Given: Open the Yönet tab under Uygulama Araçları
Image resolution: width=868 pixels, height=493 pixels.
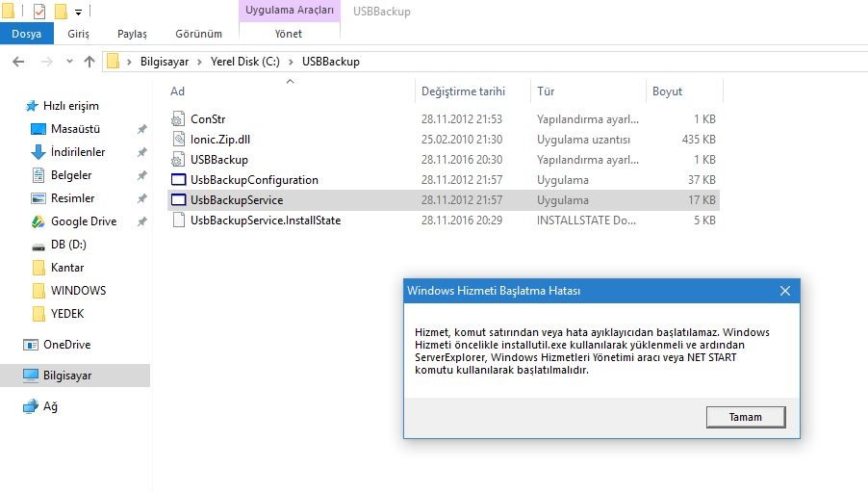Looking at the screenshot, I should (289, 34).
